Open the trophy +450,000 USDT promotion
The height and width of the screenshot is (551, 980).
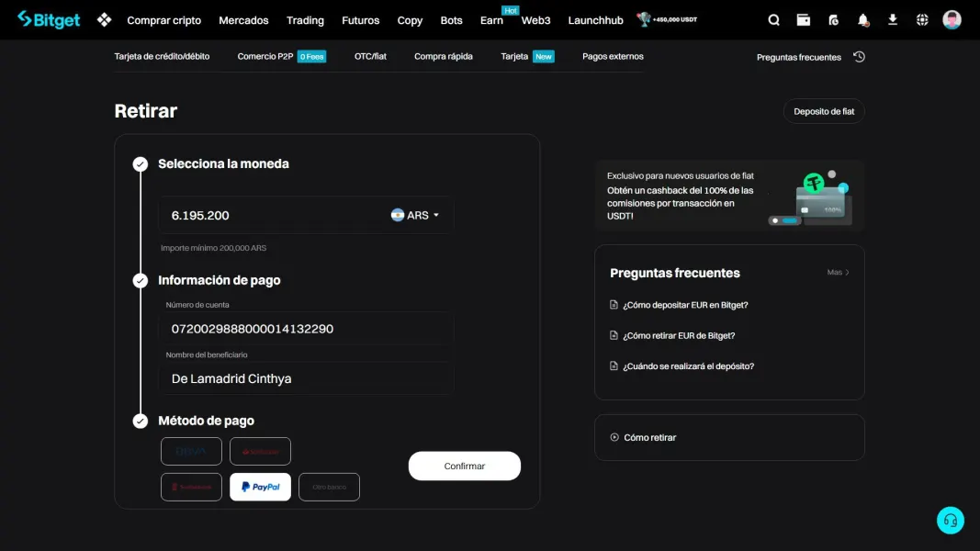667,19
